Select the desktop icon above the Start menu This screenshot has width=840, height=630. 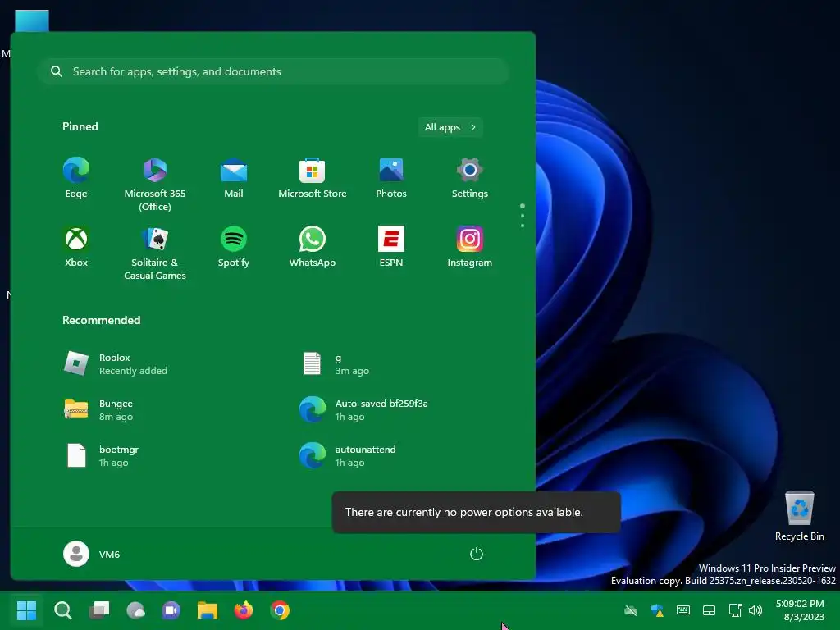[32, 21]
